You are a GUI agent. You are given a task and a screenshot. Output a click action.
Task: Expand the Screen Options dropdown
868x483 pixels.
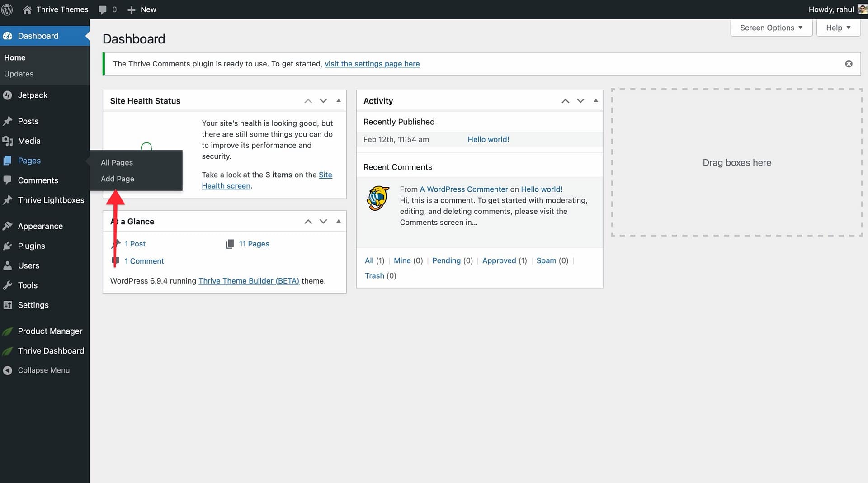click(x=771, y=28)
